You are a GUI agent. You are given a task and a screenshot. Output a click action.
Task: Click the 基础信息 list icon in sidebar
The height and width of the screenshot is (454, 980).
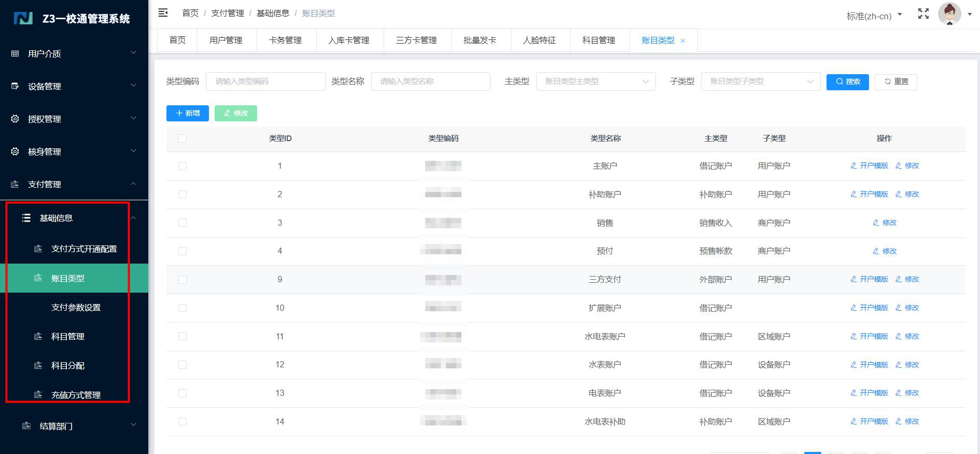[x=26, y=218]
